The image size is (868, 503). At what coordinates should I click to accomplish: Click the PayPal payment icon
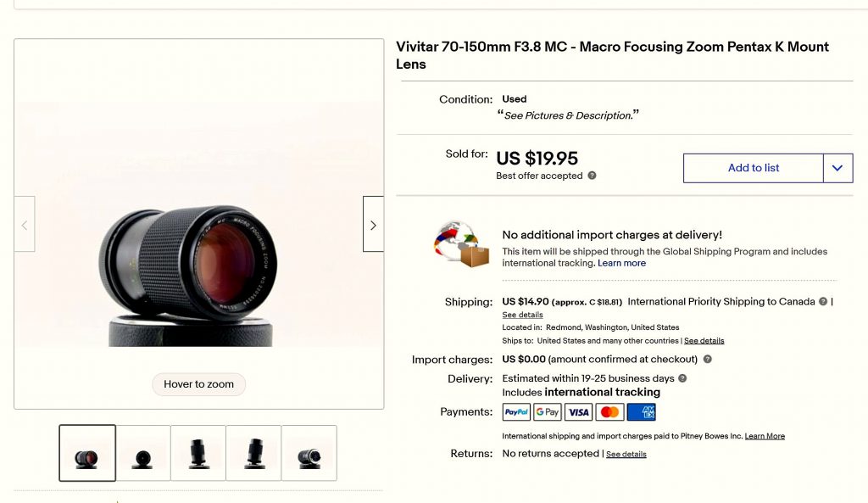(x=516, y=412)
